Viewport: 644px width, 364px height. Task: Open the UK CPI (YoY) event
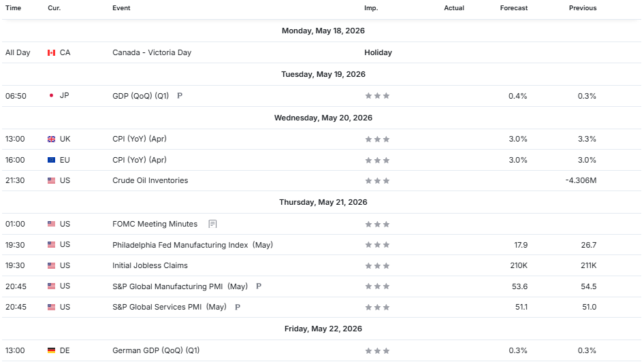pyautogui.click(x=140, y=139)
